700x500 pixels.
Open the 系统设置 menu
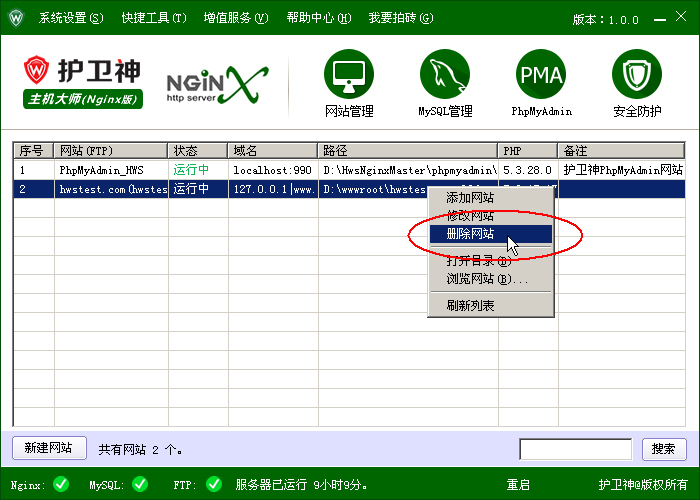tap(70, 18)
